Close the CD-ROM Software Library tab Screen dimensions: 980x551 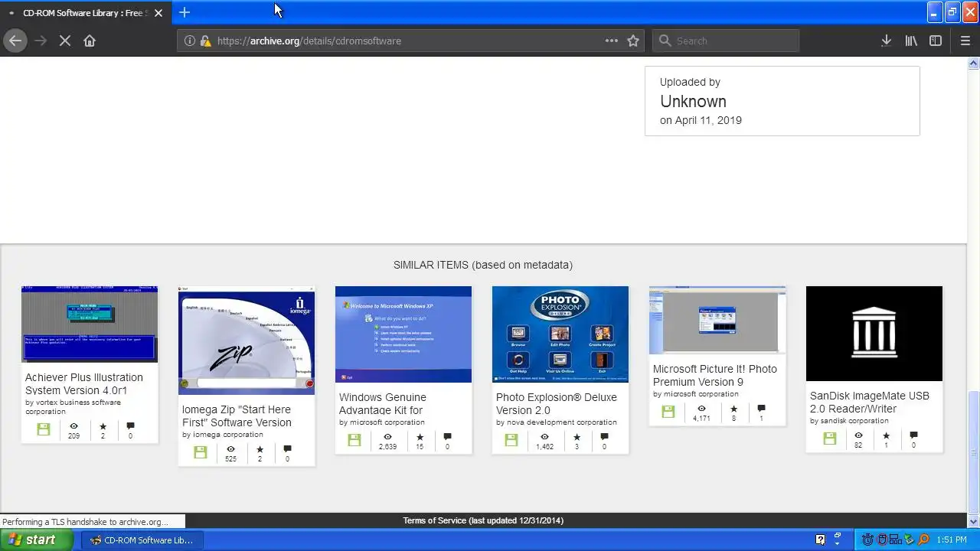tap(158, 13)
